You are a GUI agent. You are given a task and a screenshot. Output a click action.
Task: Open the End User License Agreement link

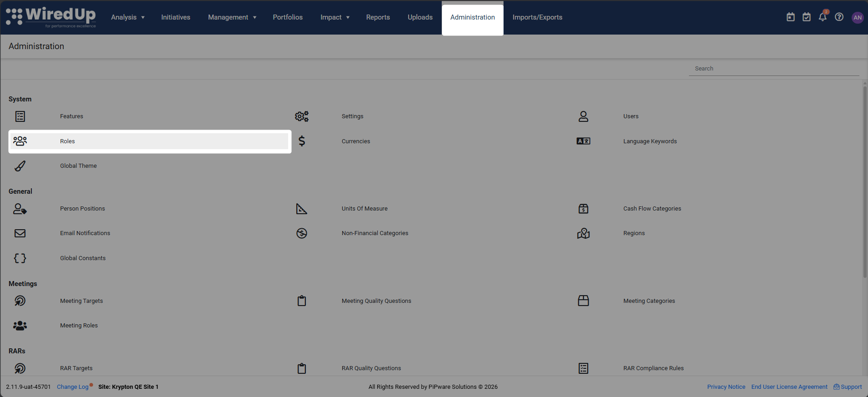tap(789, 387)
